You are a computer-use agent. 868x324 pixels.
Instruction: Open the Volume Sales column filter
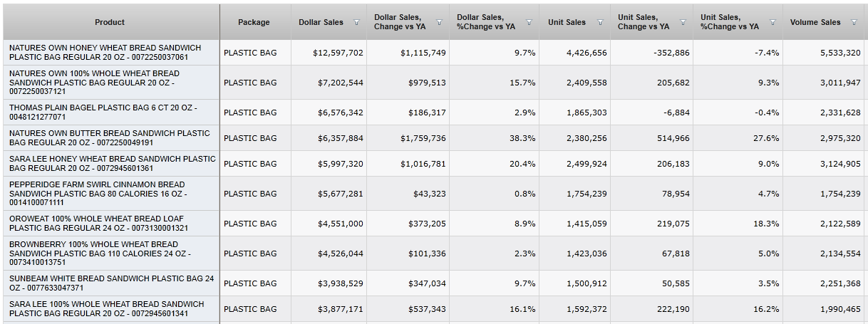(854, 23)
